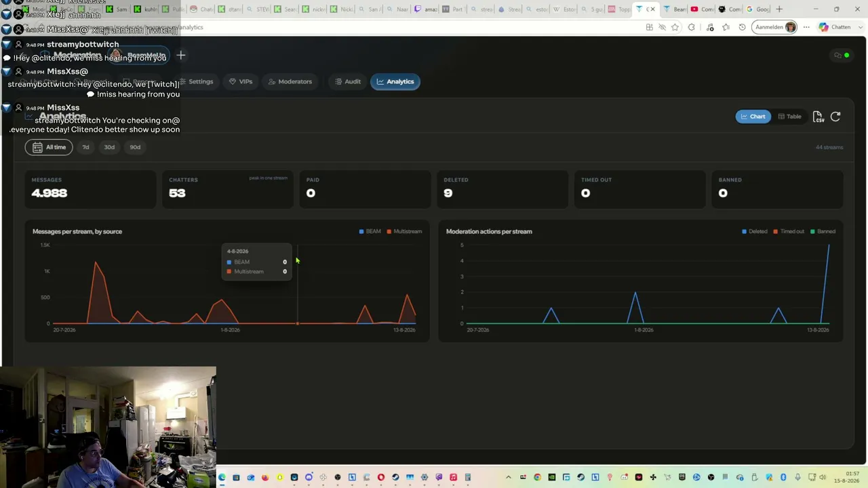
Task: Click the Aanmelden profile button
Action: 774,27
